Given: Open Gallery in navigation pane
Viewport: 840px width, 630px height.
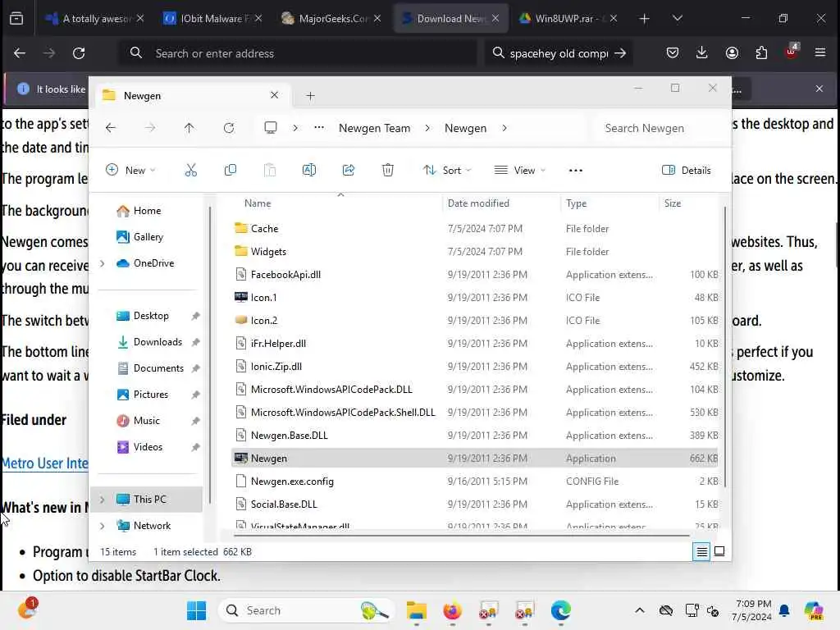Looking at the screenshot, I should (x=140, y=237).
